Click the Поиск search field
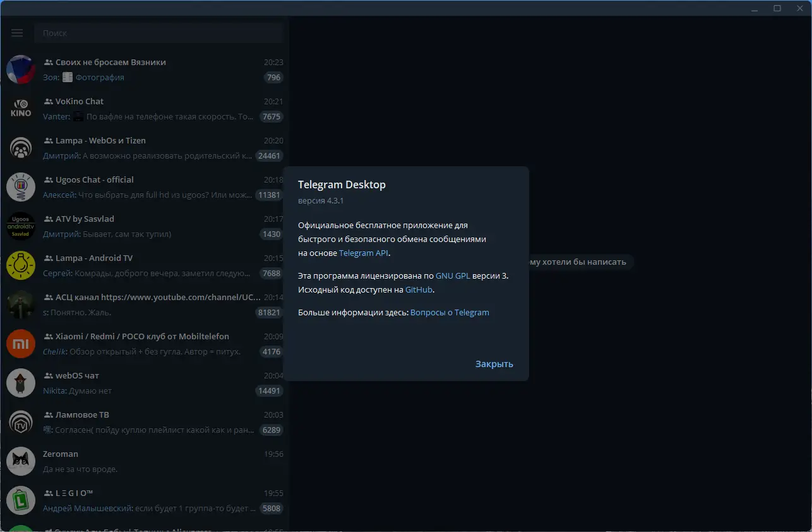Screen dimensions: 812x532 coord(158,33)
